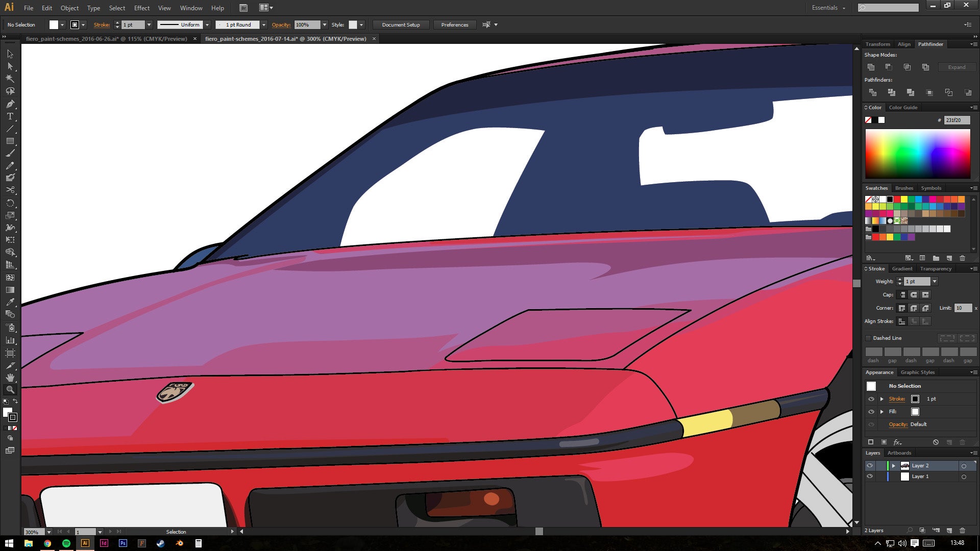Image resolution: width=980 pixels, height=551 pixels.
Task: Expand Layer 2 contents
Action: coord(893,466)
